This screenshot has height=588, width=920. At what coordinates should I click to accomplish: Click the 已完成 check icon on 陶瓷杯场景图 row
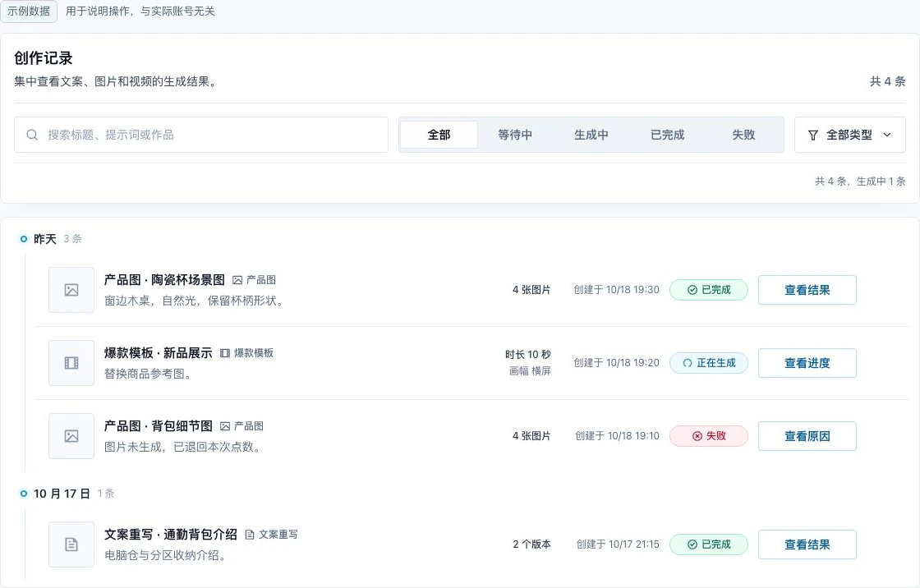pos(692,290)
